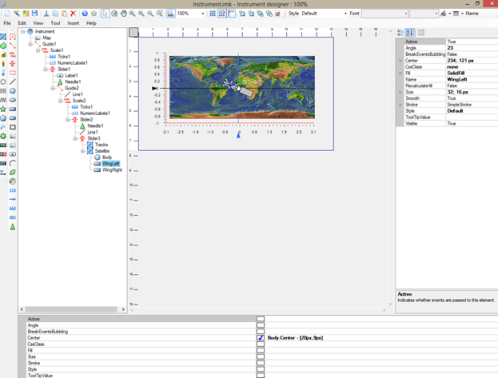The width and height of the screenshot is (498, 378).
Task: Click the blue slider marker below the map
Action: 238,134
